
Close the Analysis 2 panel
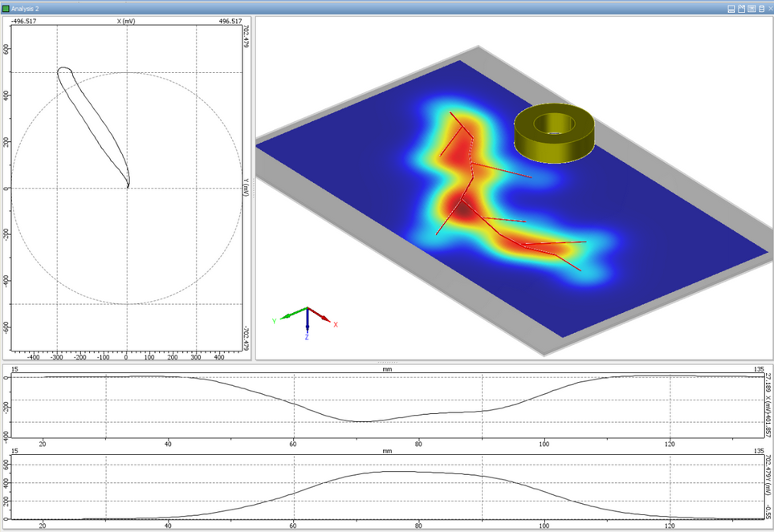tap(770, 9)
